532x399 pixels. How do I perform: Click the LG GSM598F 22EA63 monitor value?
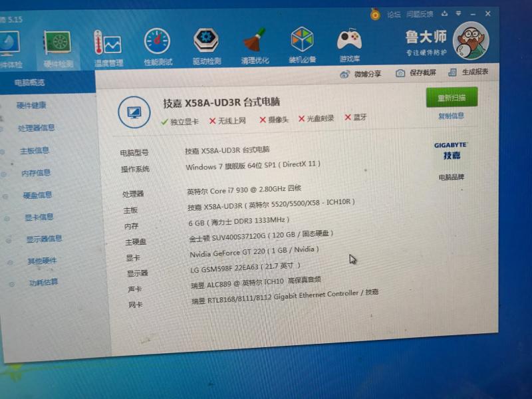pos(245,268)
